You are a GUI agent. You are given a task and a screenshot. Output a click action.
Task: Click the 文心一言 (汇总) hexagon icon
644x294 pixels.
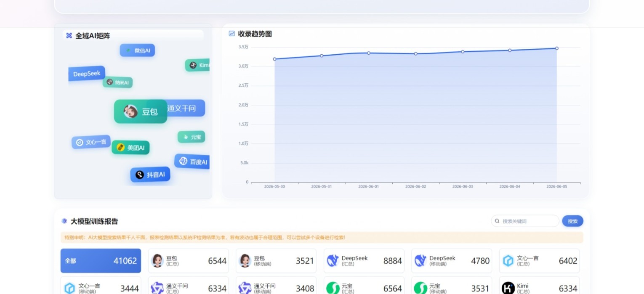coord(508,261)
